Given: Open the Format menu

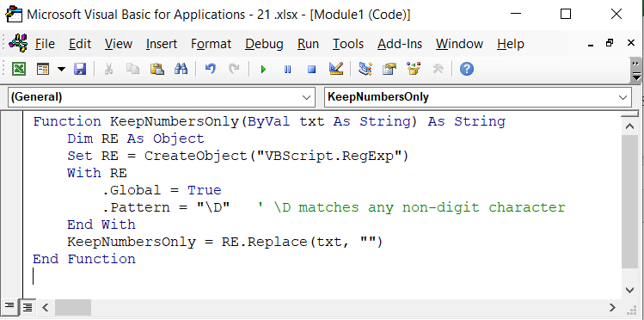Looking at the screenshot, I should pyautogui.click(x=212, y=44).
